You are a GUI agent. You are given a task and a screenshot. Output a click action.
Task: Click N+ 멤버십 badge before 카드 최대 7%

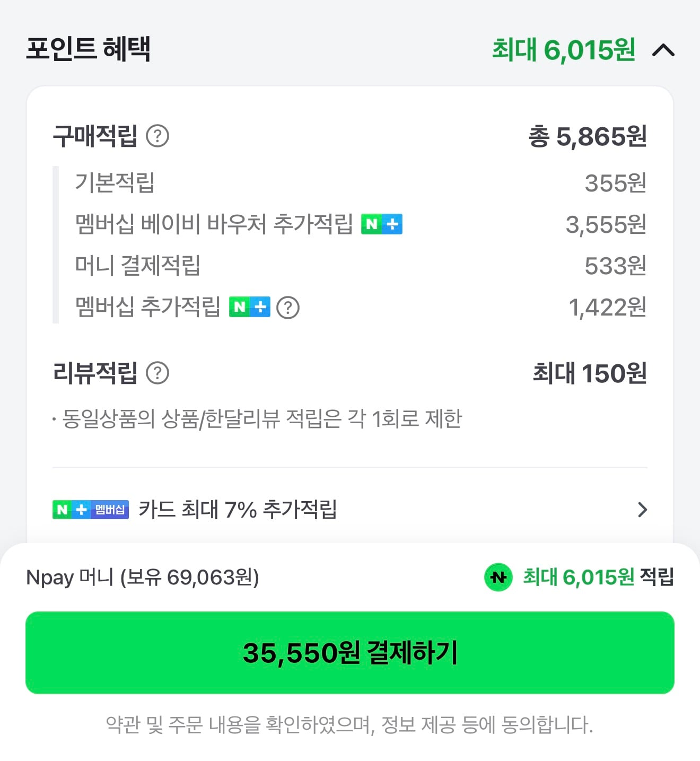point(91,510)
